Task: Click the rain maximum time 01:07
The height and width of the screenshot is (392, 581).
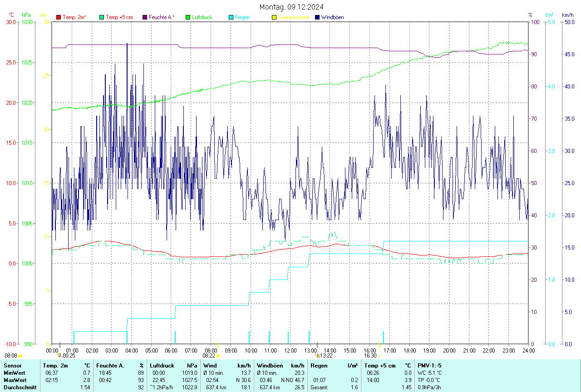Action: (319, 380)
